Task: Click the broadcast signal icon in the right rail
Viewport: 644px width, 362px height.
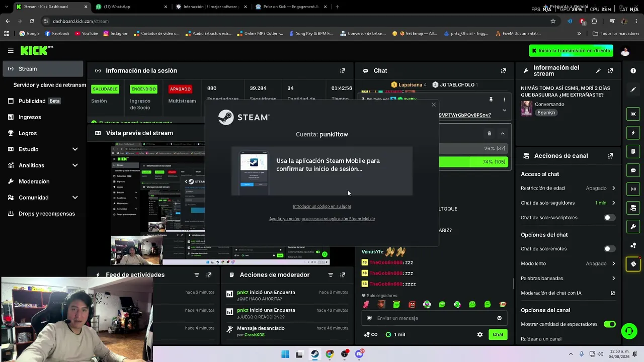Action: coord(633,189)
